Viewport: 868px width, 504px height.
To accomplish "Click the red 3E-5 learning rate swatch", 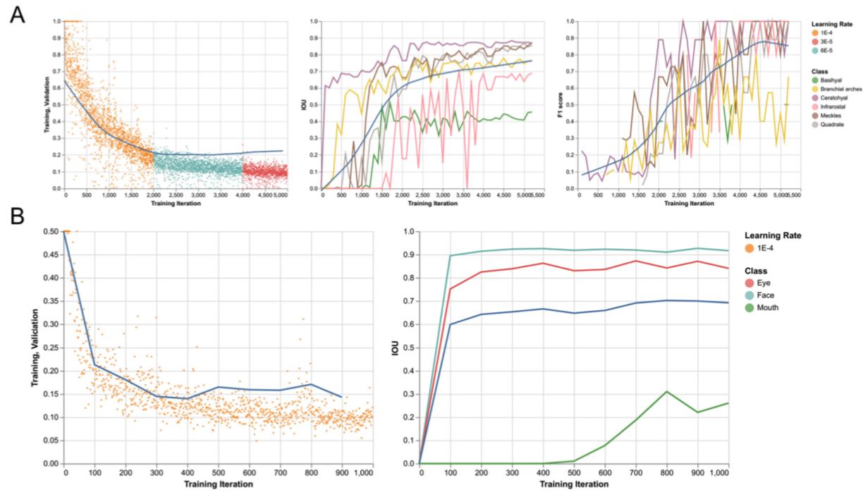I will click(814, 41).
